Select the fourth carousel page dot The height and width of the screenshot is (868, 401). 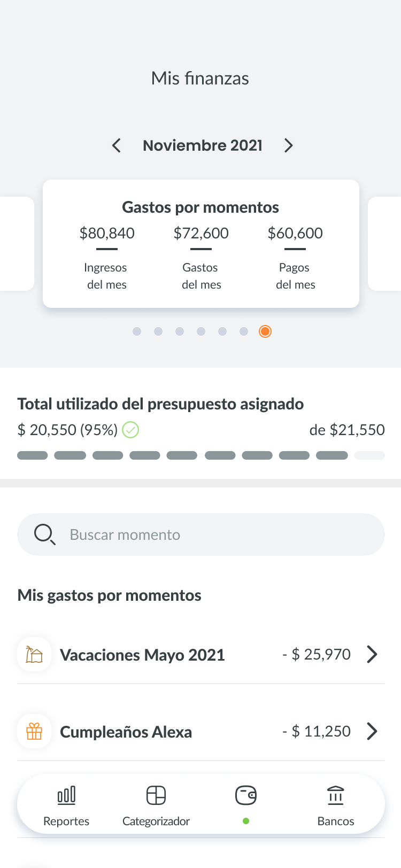201,331
